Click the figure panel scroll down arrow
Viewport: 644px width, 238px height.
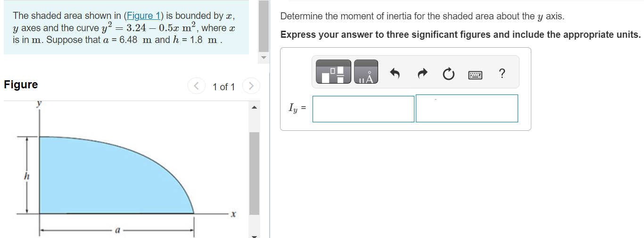point(254,236)
